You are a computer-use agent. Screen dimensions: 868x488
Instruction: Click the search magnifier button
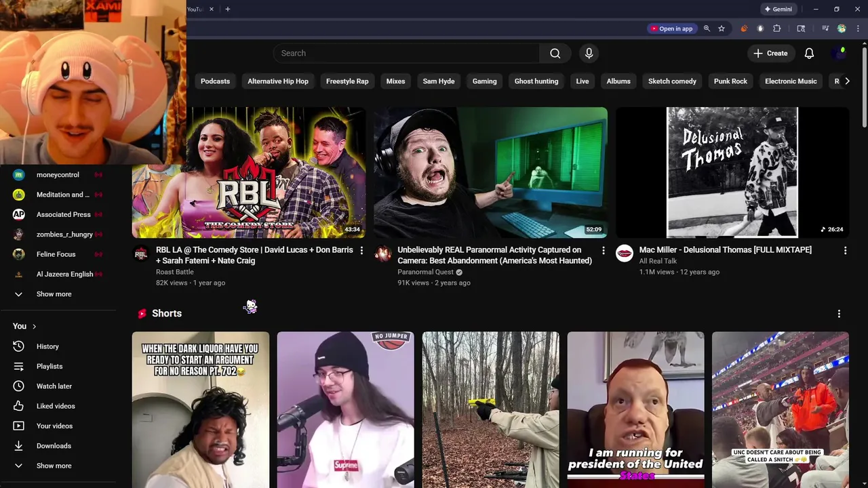tap(555, 54)
